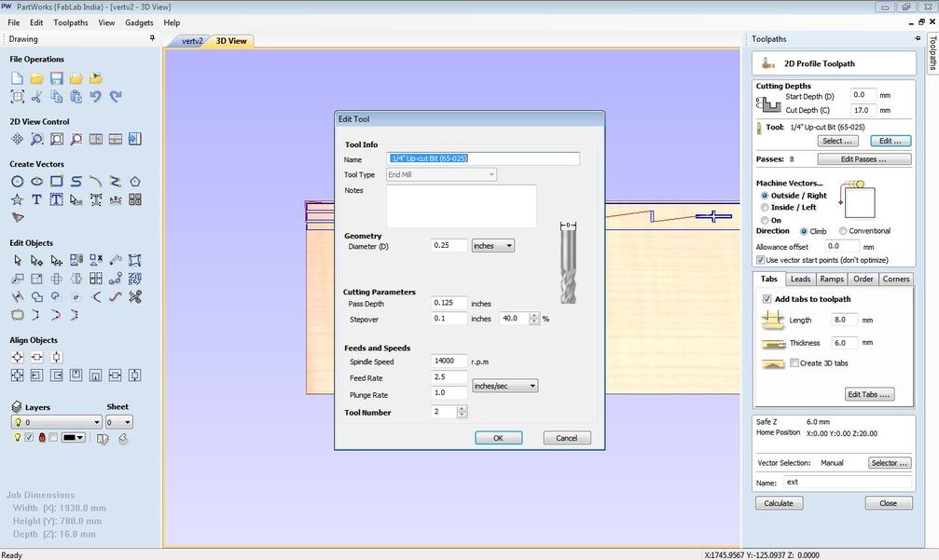The image size is (939, 560).
Task: Click the first open folder icon
Action: coord(36,78)
